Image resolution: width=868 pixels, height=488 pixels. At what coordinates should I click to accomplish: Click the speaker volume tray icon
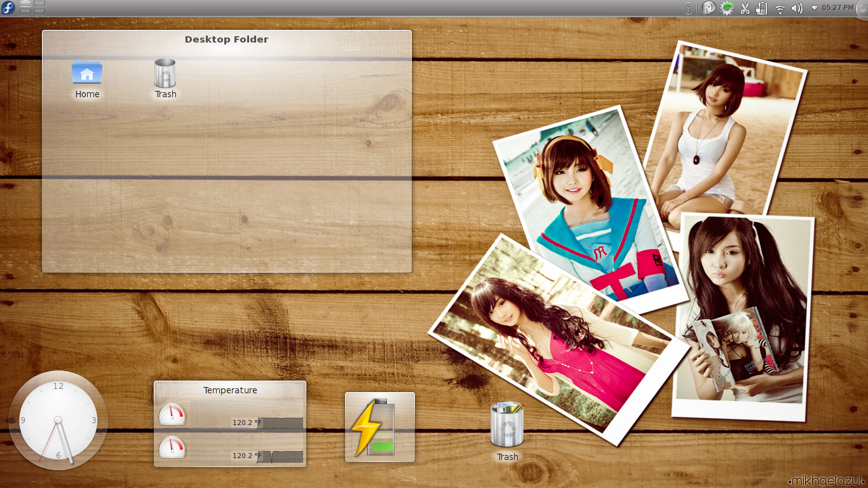(x=796, y=8)
